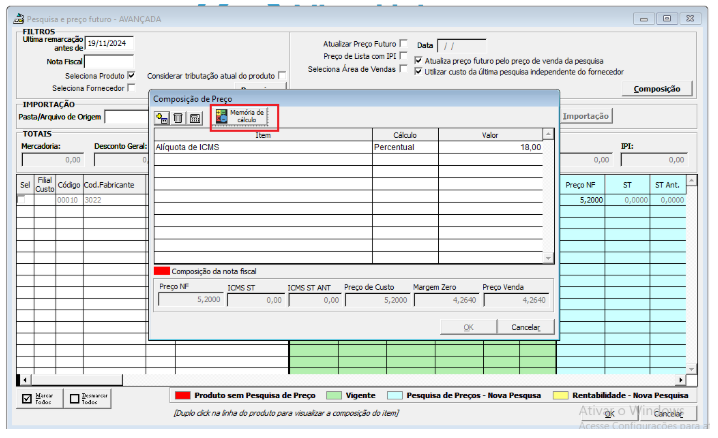Click the small calculator icon in dialog toolbar
This screenshot has height=438, width=718.
pyautogui.click(x=195, y=118)
